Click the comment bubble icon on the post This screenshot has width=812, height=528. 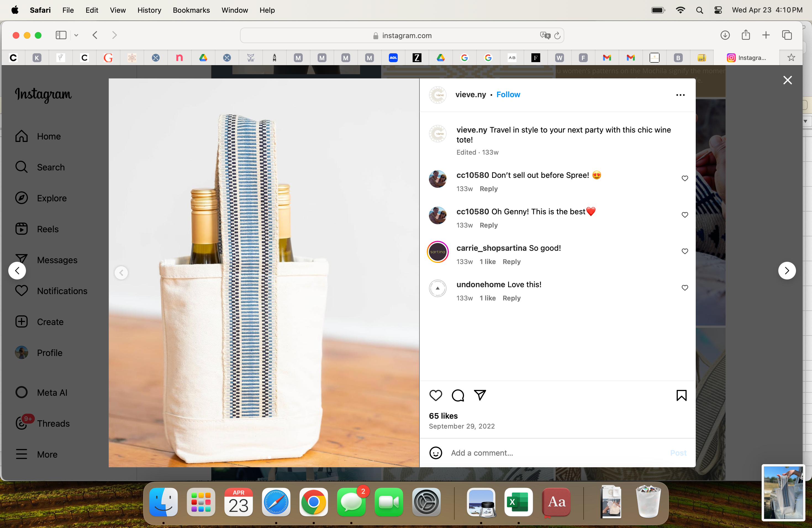458,395
